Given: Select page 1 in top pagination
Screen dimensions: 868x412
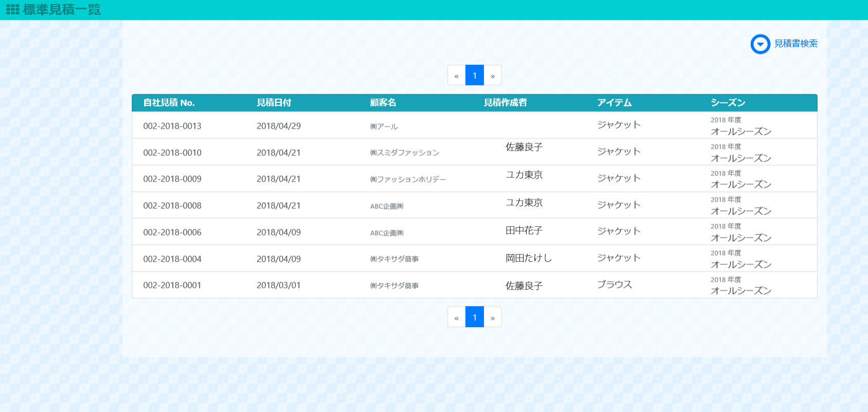Looking at the screenshot, I should (x=475, y=76).
